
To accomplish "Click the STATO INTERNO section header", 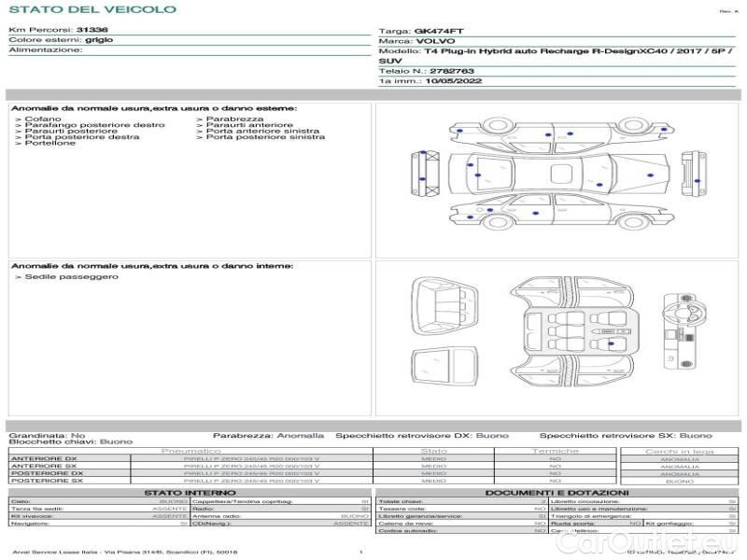I will coord(190,493).
